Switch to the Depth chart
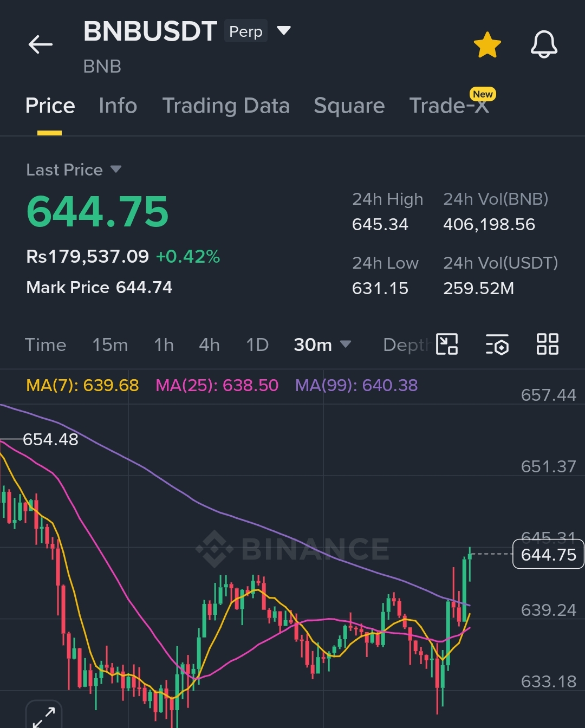 point(406,344)
